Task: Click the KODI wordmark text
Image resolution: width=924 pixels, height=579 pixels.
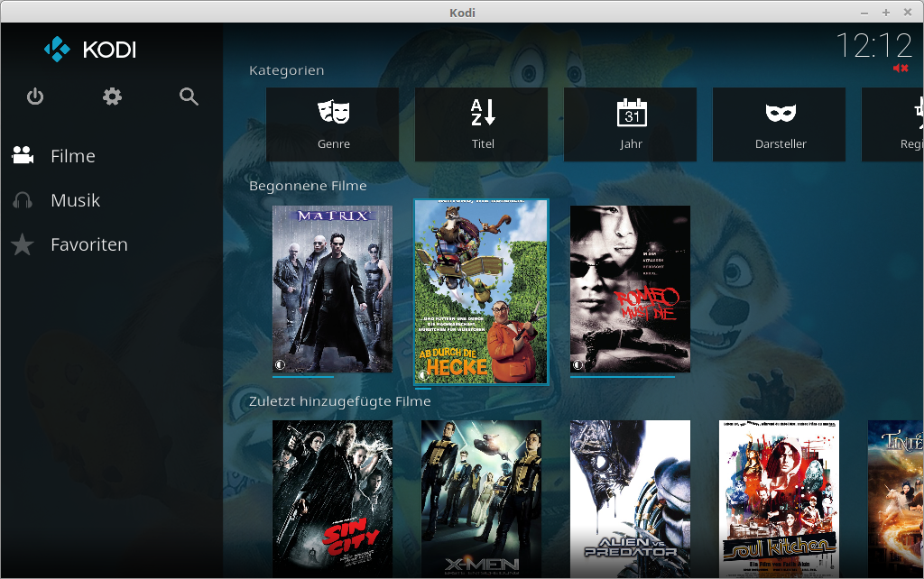Action: tap(109, 51)
